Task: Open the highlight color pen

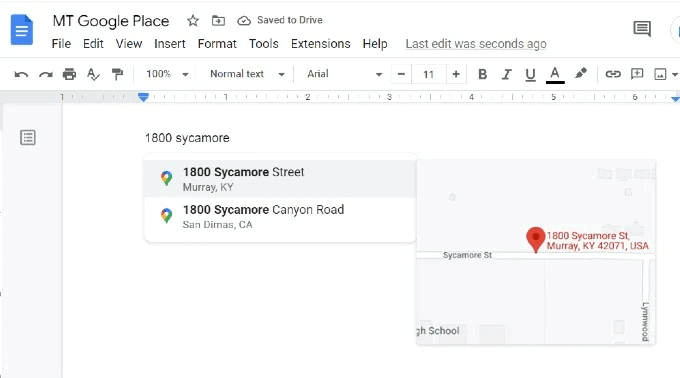Action: tap(581, 74)
